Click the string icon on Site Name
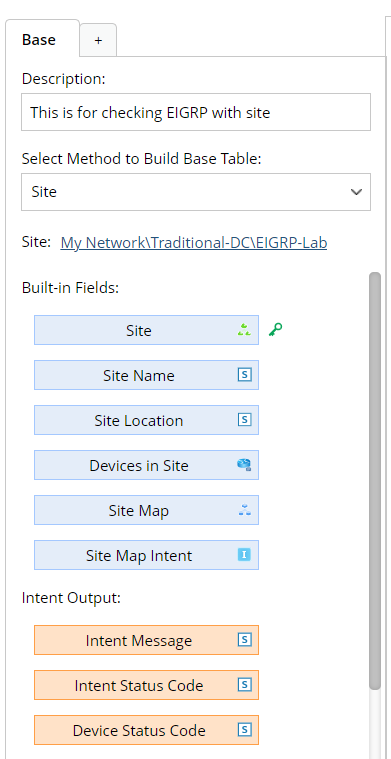The image size is (391, 759). point(244,375)
